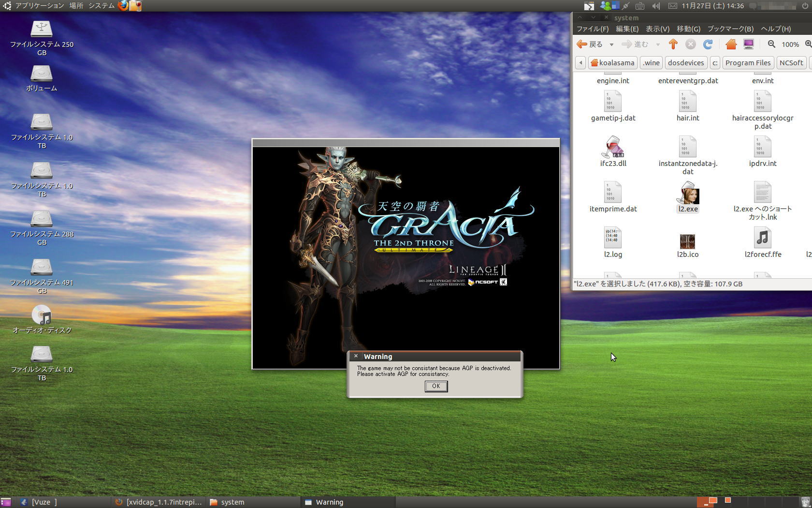Select the ipdrv.int file icon
Image resolution: width=812 pixels, height=508 pixels.
[763, 147]
